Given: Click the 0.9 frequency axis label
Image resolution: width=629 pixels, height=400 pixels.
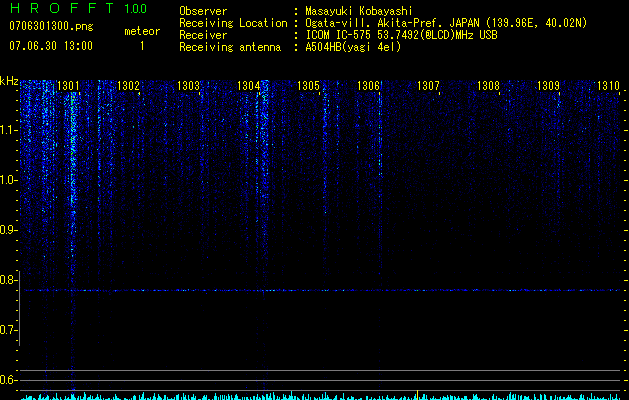Looking at the screenshot, I should (8, 230).
